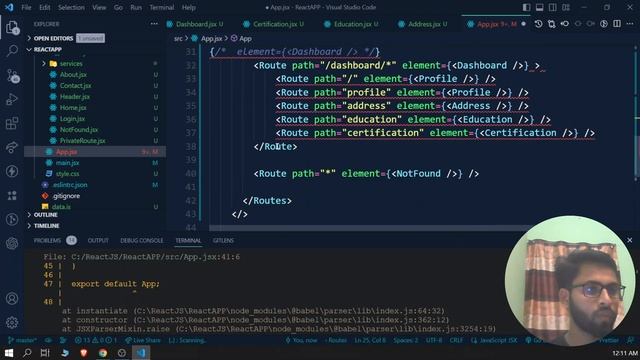Open the Windows Start menu
Image resolution: width=640 pixels, height=360 pixels.
tap(9, 353)
